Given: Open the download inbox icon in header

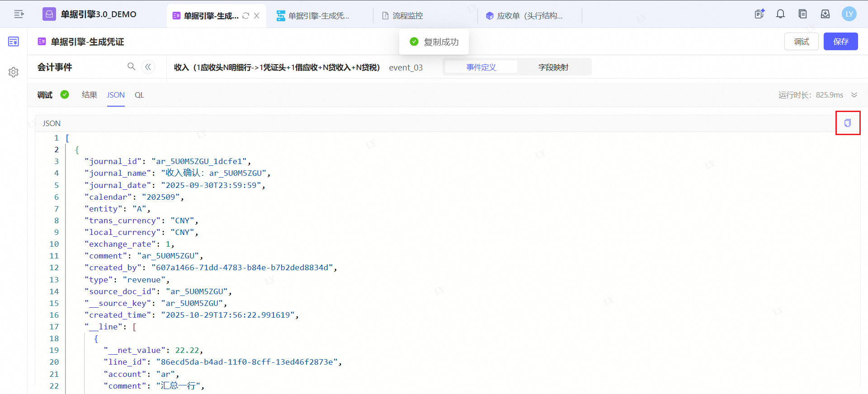Looking at the screenshot, I should [825, 14].
